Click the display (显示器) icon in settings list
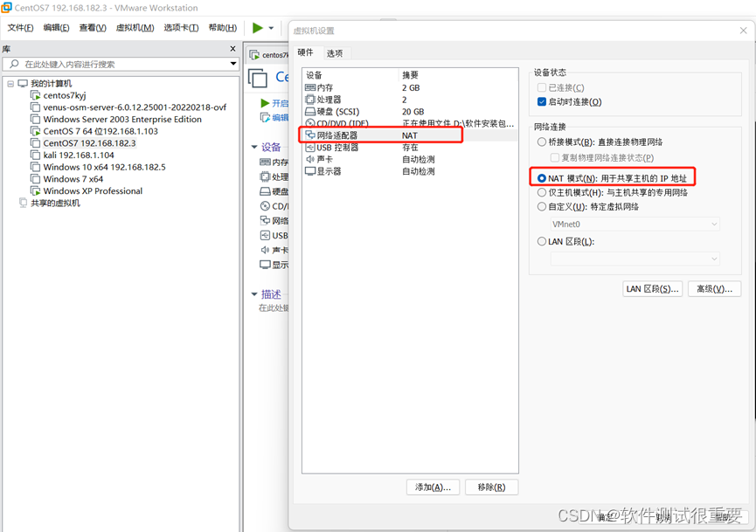 pyautogui.click(x=310, y=171)
